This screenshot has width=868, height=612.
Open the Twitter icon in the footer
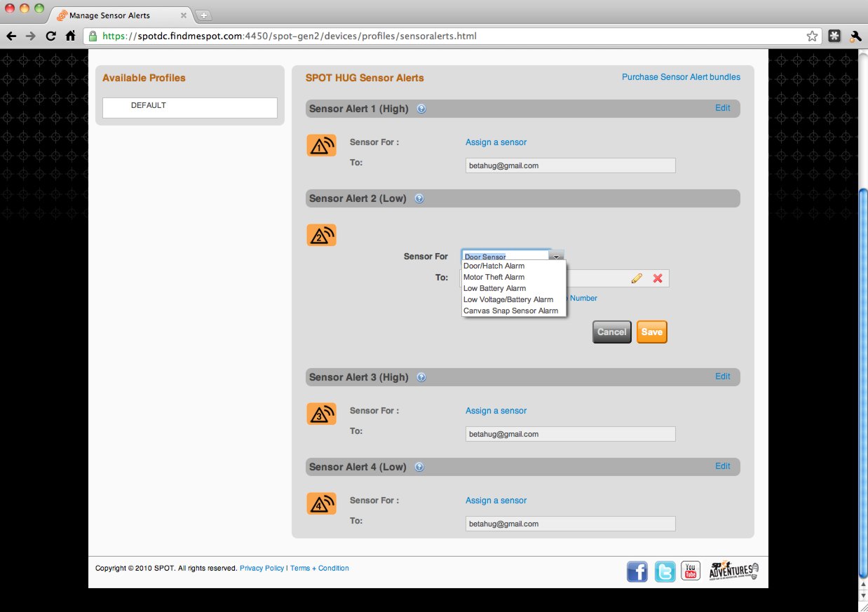pyautogui.click(x=665, y=571)
